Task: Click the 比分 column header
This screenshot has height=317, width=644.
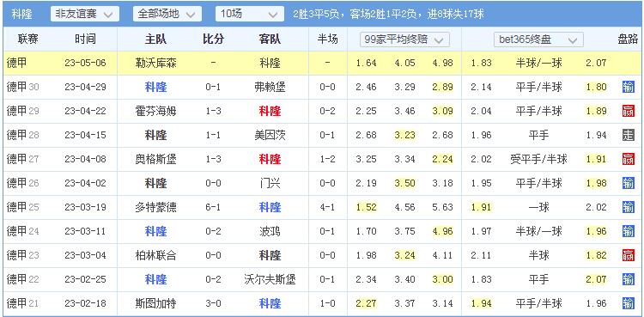Action: 213,40
